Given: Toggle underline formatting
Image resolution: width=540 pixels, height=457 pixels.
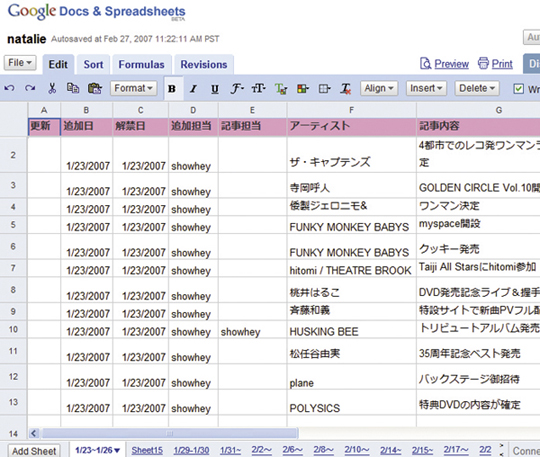Looking at the screenshot, I should 215,89.
